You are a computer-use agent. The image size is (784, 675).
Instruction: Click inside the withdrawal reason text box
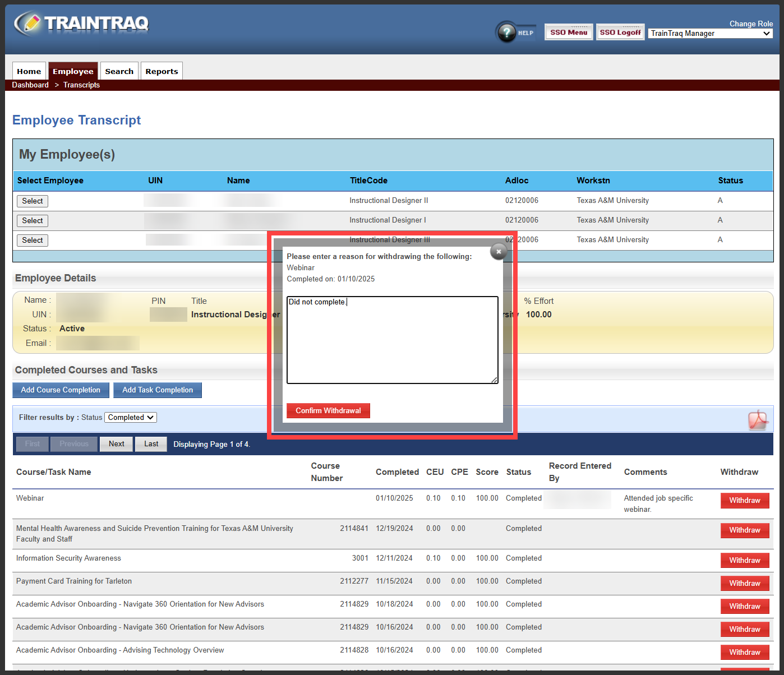pos(391,339)
